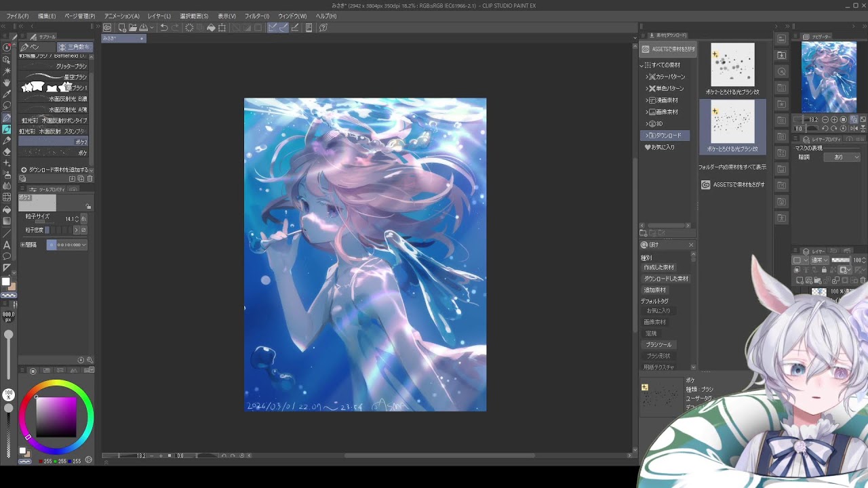The image size is (868, 488).
Task: Select the Lasso selection tool
Action: 7,105
